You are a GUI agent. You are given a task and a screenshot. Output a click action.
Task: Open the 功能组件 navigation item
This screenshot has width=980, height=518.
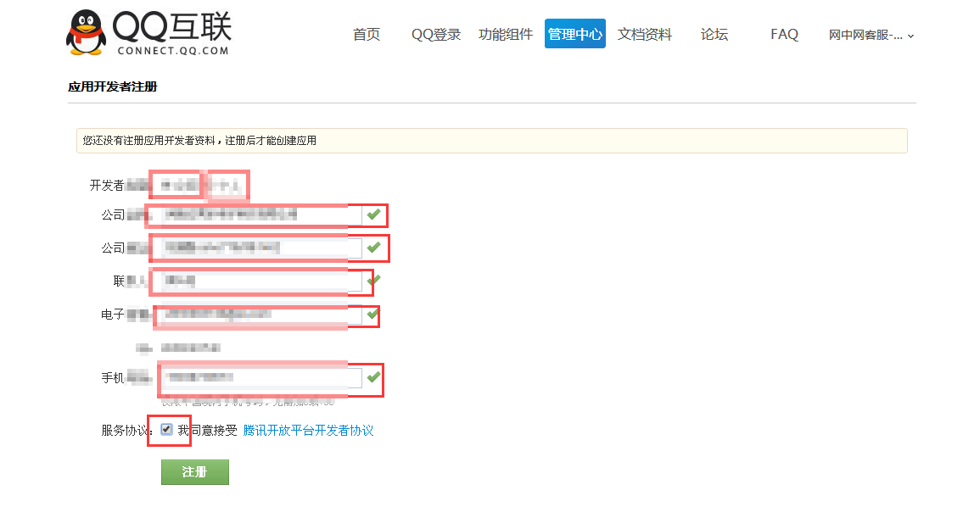(x=506, y=35)
